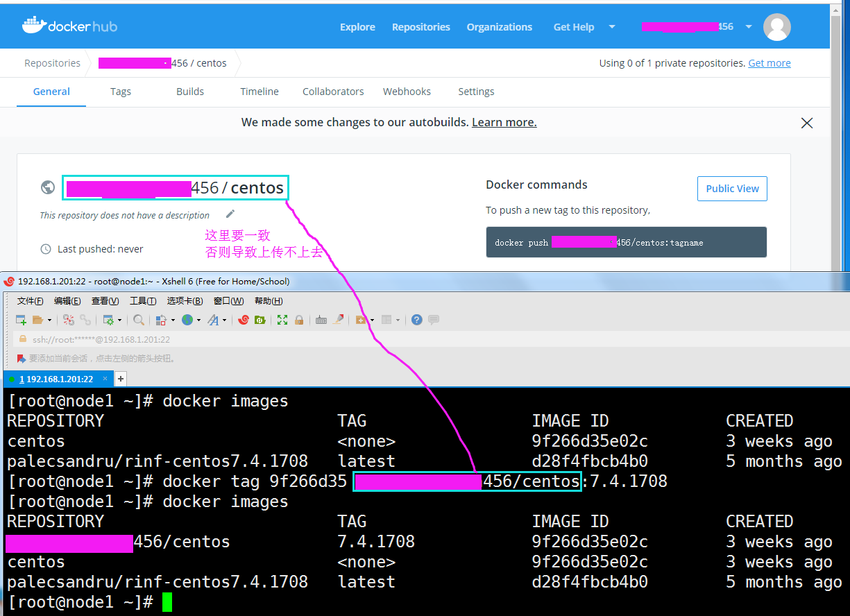The height and width of the screenshot is (616, 850).
Task: Switch to the Collaborators tab
Action: [x=333, y=92]
